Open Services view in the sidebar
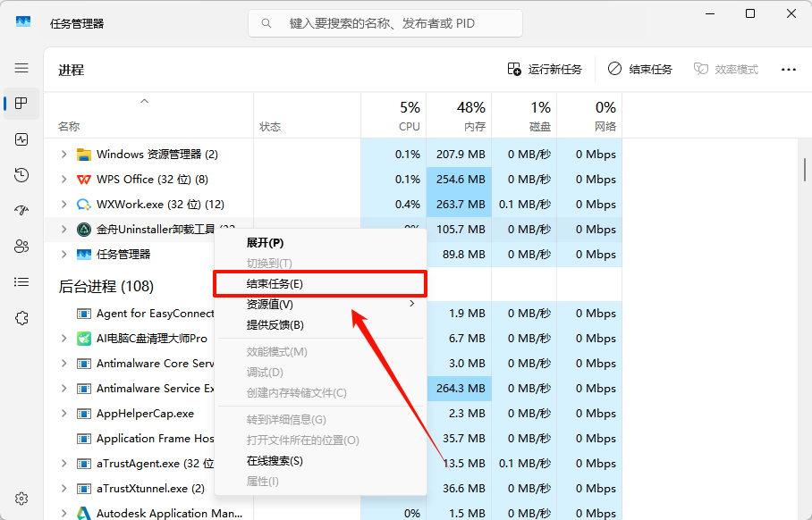Screen dimensions: 812x520 (21, 318)
